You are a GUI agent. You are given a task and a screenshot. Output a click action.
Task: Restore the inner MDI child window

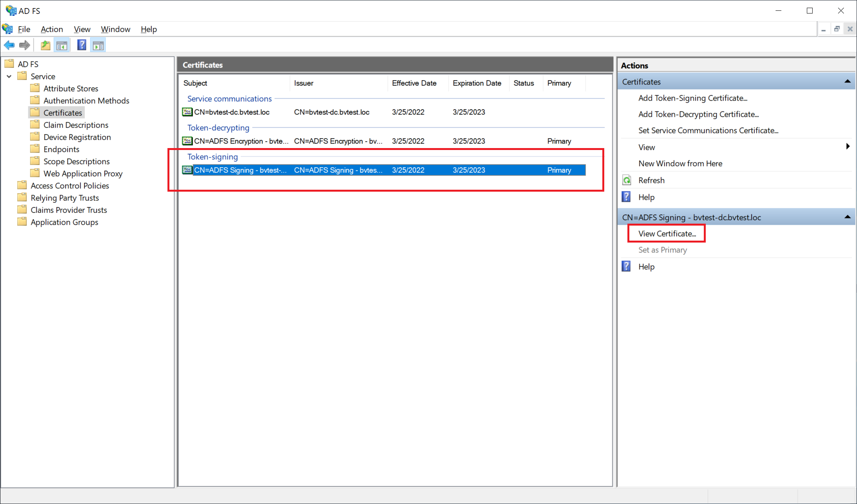(837, 29)
